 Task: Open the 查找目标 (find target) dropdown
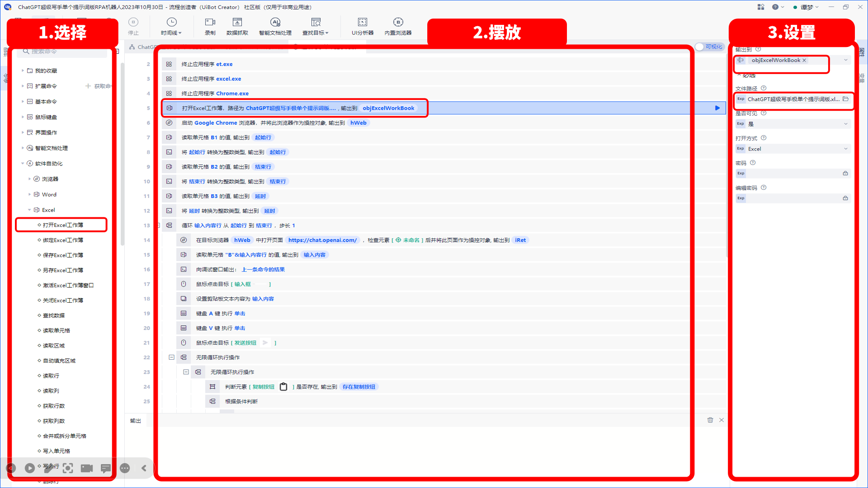coord(315,26)
